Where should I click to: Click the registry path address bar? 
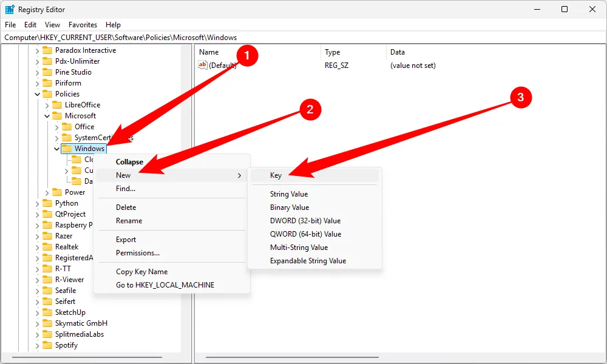pos(121,37)
